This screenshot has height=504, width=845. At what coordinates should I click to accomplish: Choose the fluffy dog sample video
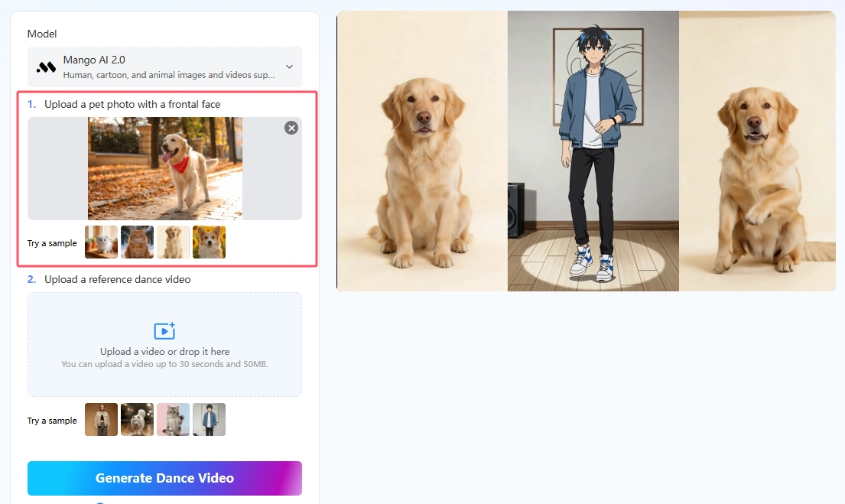137,419
